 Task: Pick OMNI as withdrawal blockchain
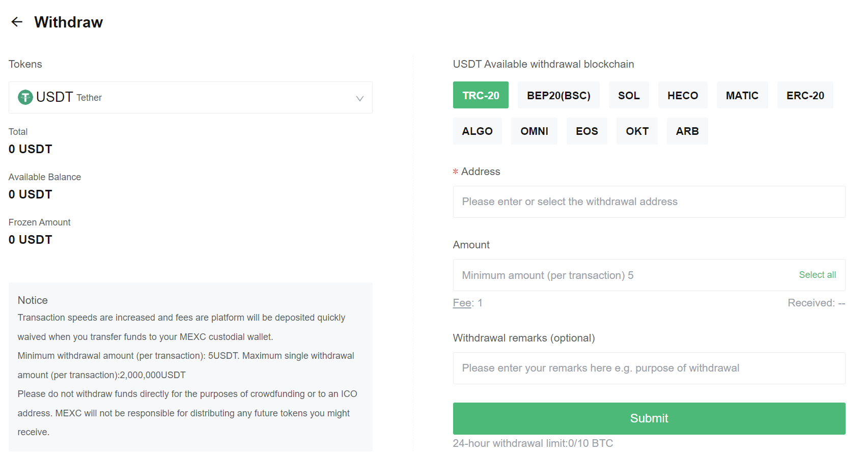point(534,131)
